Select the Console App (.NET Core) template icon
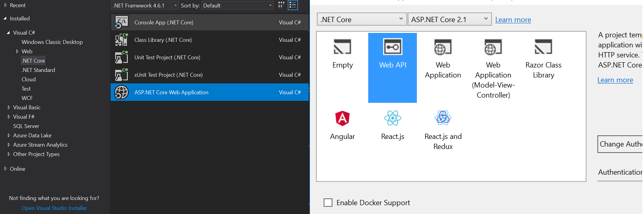This screenshot has width=644, height=214. click(x=121, y=22)
